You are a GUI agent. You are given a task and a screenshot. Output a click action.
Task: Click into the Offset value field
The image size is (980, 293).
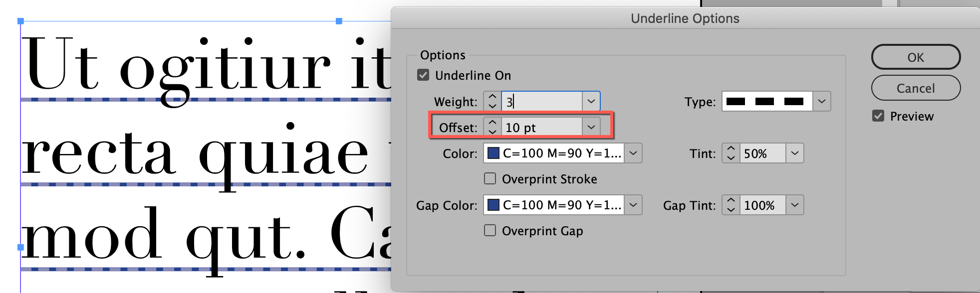pos(541,128)
